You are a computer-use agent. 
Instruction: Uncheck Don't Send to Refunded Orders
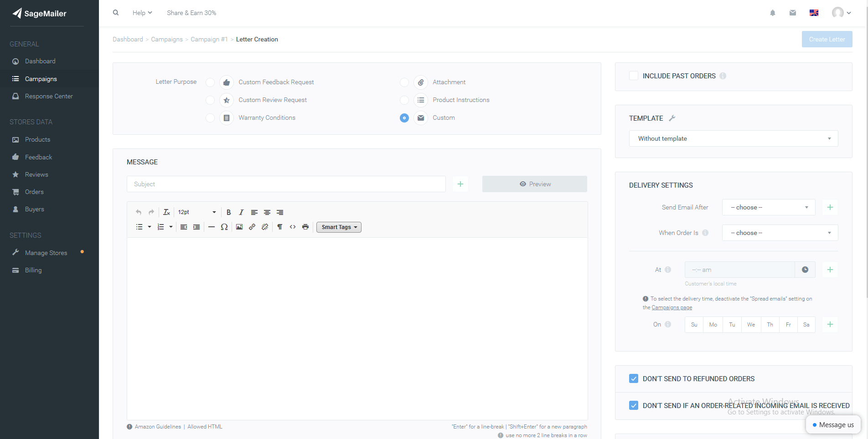pyautogui.click(x=634, y=378)
